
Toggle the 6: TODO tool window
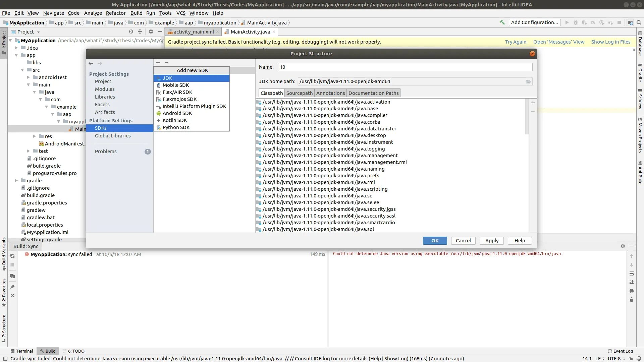click(73, 351)
